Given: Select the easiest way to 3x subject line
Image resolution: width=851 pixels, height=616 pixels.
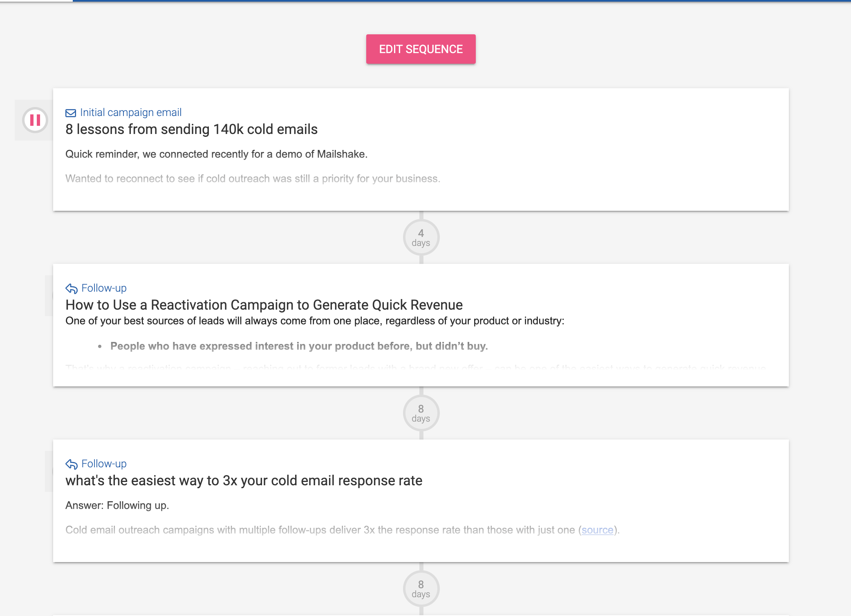Looking at the screenshot, I should 244,480.
